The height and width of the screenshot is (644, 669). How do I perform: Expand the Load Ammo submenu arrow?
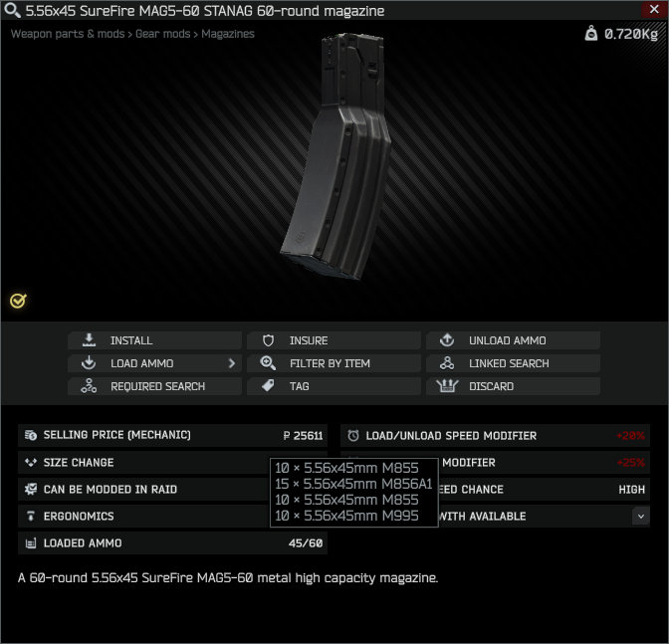[232, 363]
